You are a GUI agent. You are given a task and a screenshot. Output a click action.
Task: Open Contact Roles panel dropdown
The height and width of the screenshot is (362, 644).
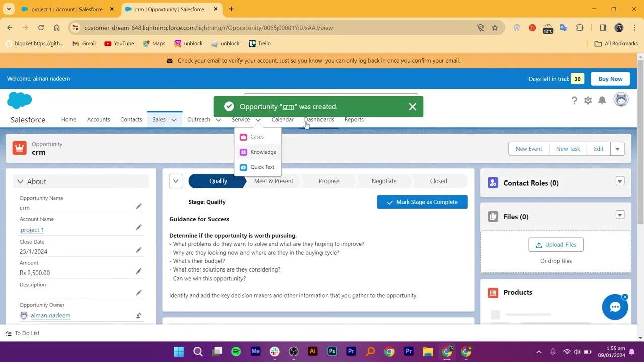(x=620, y=181)
